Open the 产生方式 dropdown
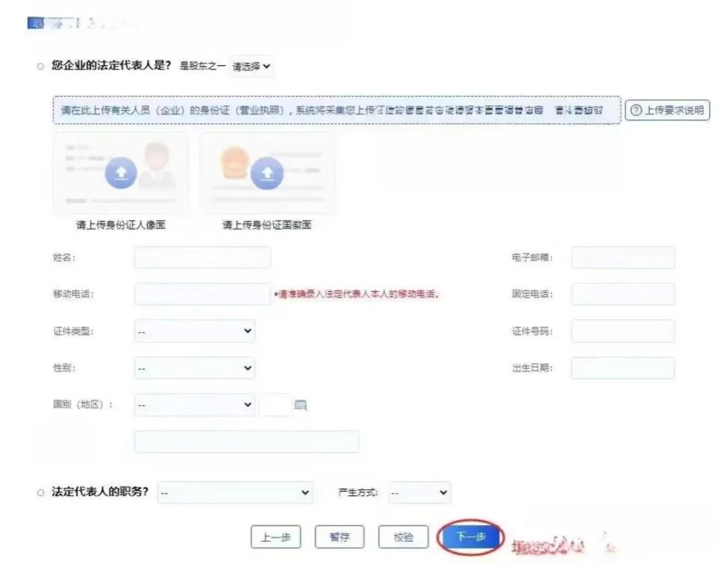The height and width of the screenshot is (564, 728). tap(419, 493)
